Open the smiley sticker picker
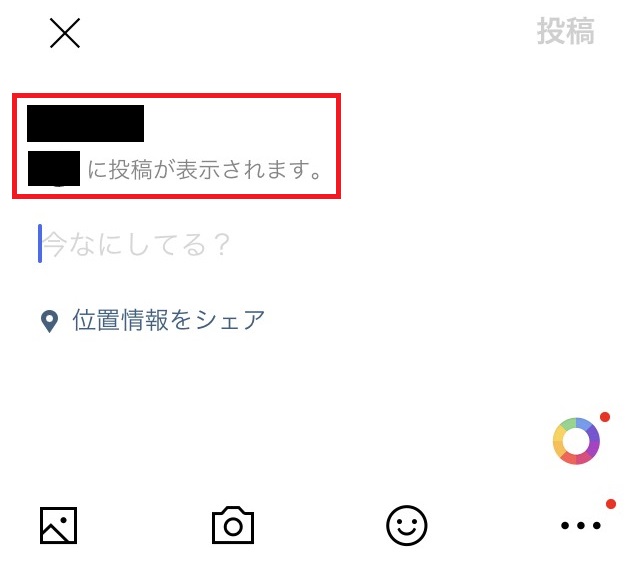 (x=407, y=525)
